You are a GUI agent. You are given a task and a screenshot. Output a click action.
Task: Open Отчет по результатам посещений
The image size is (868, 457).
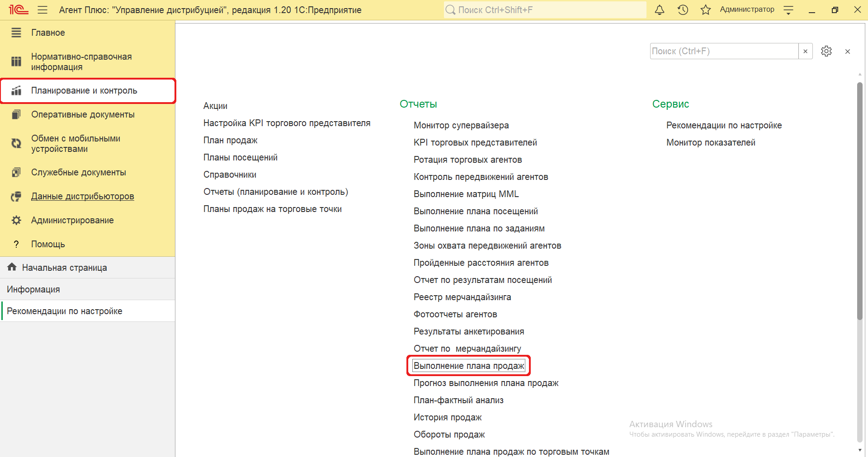click(x=483, y=280)
